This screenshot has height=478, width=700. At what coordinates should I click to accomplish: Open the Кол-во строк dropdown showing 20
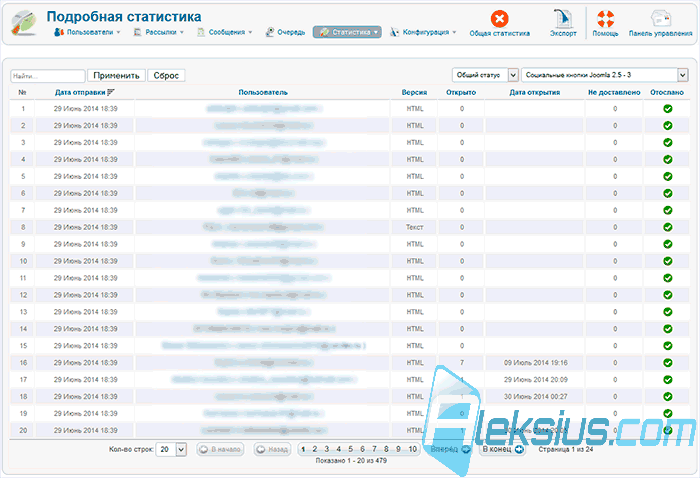pyautogui.click(x=171, y=449)
